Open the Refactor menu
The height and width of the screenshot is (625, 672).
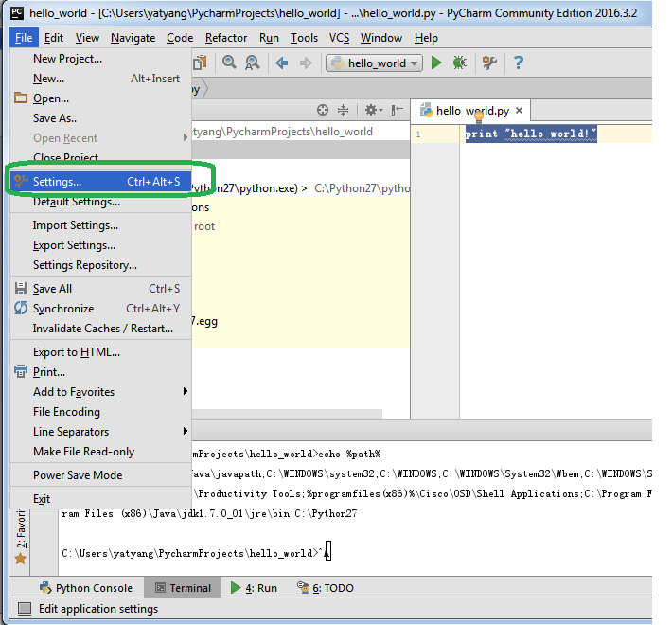pos(226,38)
